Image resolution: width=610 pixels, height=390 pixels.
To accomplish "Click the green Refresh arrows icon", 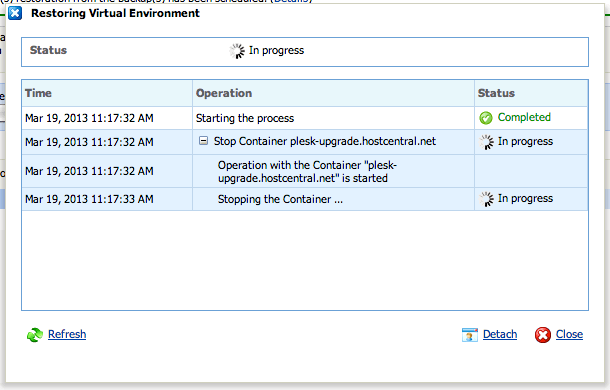I will coord(35,335).
